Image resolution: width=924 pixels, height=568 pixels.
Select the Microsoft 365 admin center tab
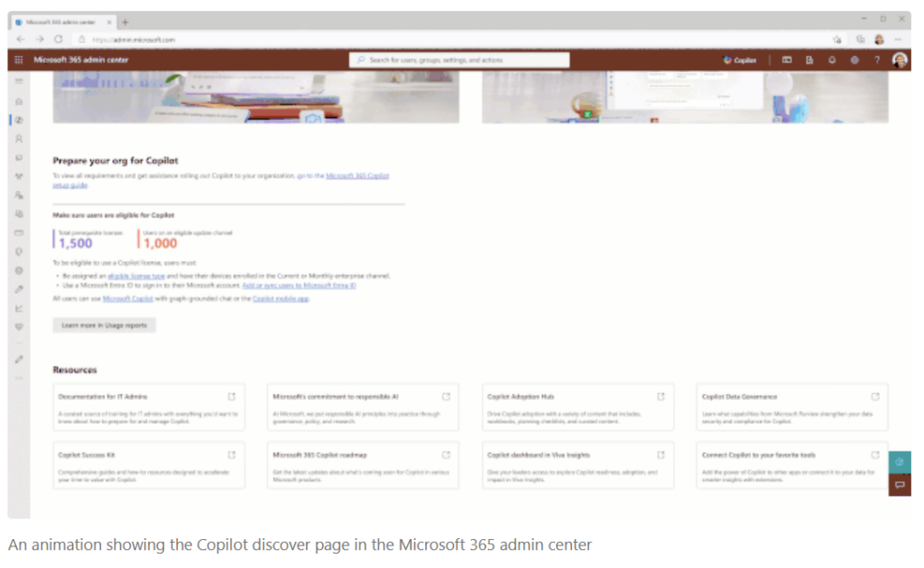64,23
